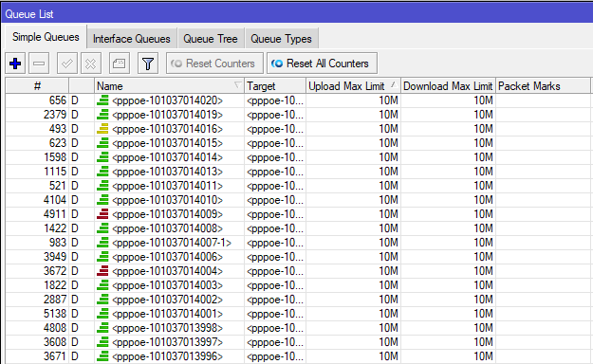Viewport: 593px width, 364px height.
Task: Sort by the # column header
Action: coord(37,86)
